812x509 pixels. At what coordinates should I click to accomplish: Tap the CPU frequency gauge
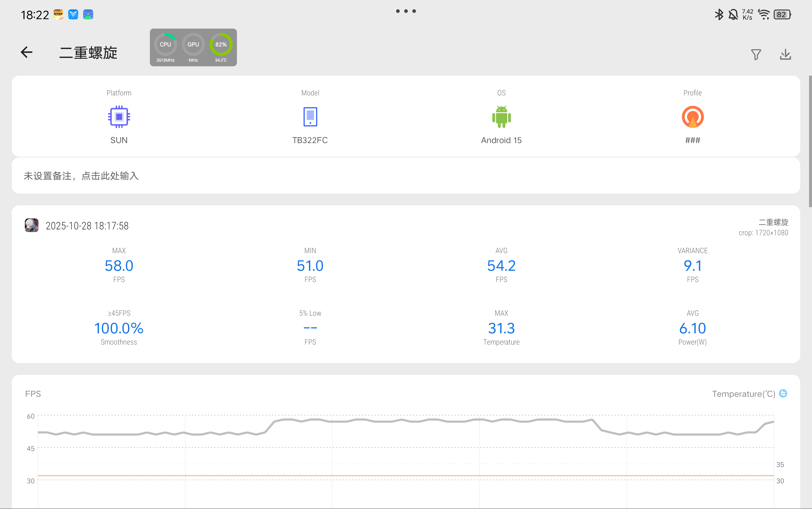pyautogui.click(x=165, y=48)
